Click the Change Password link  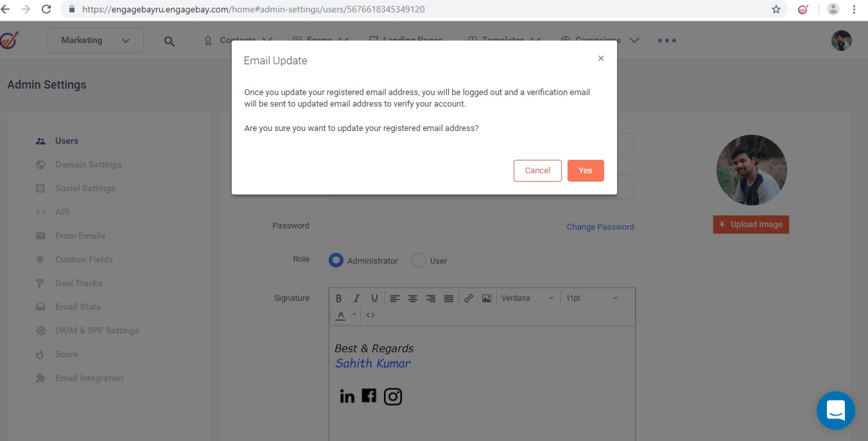click(600, 227)
